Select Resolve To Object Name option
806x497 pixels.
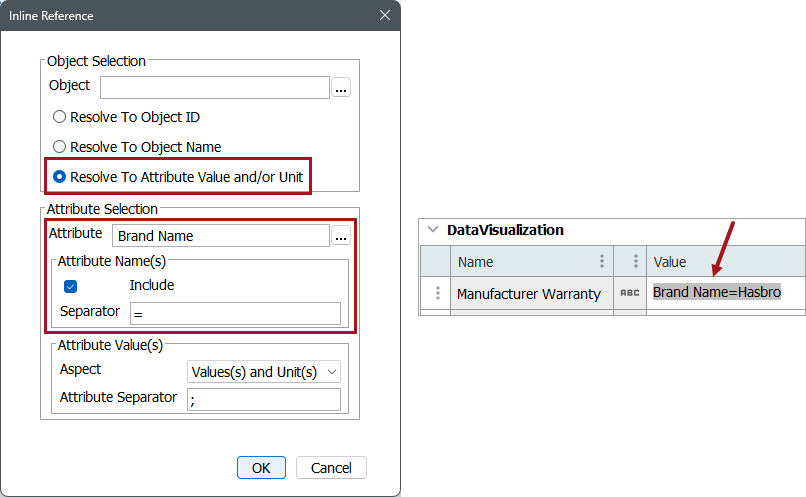tap(60, 147)
